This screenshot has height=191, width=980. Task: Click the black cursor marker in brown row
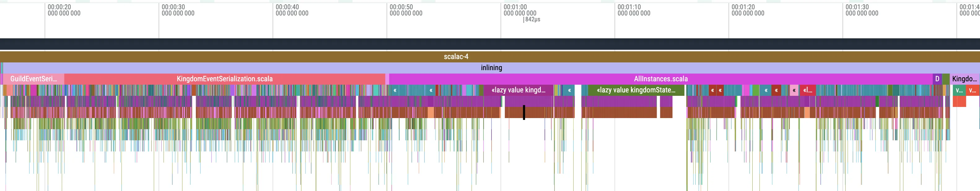[524, 112]
